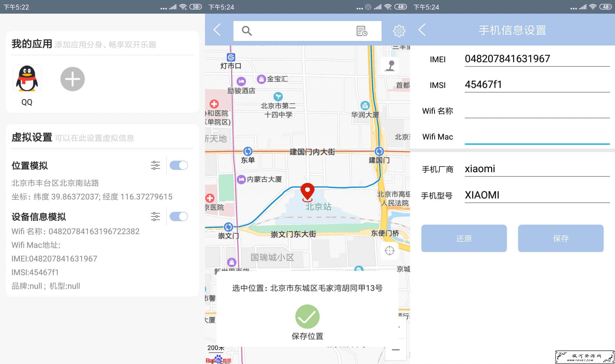Screen dimensions: 615x364
Task: Open location history list icon
Action: pyautogui.click(x=362, y=31)
